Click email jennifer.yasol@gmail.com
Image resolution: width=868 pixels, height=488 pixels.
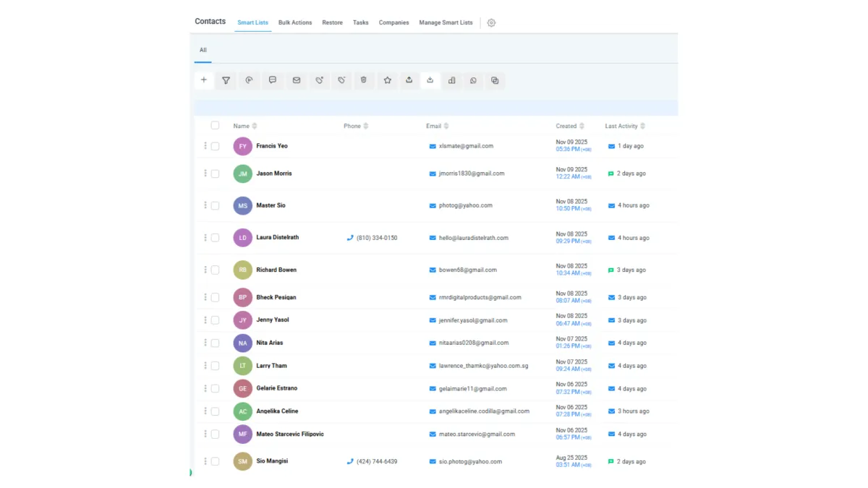[x=473, y=320]
